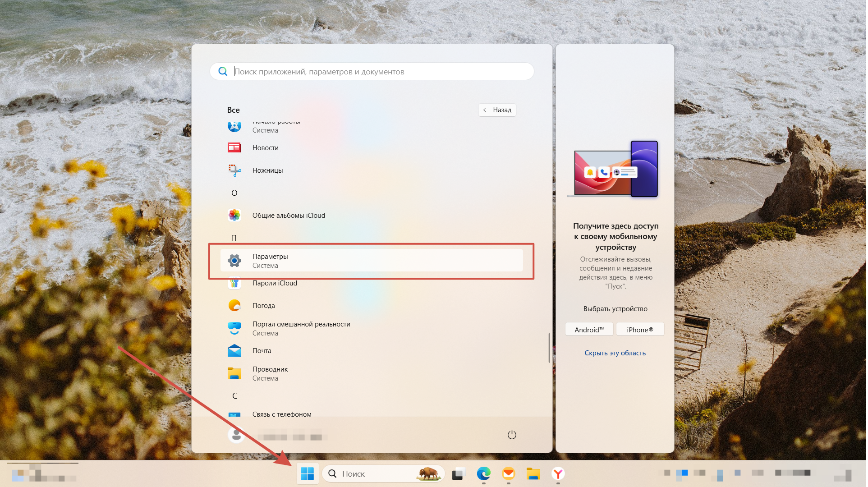This screenshot has width=868, height=487.
Task: Choose Android™ device option
Action: [589, 330]
